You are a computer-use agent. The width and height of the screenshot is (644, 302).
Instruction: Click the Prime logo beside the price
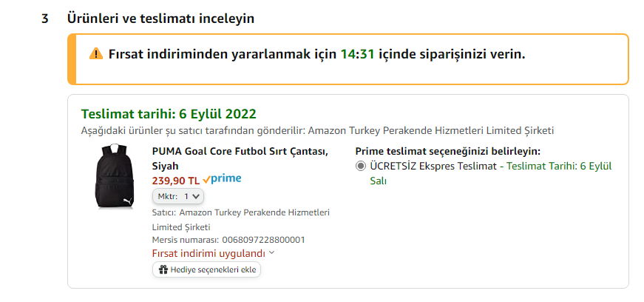[x=222, y=179]
